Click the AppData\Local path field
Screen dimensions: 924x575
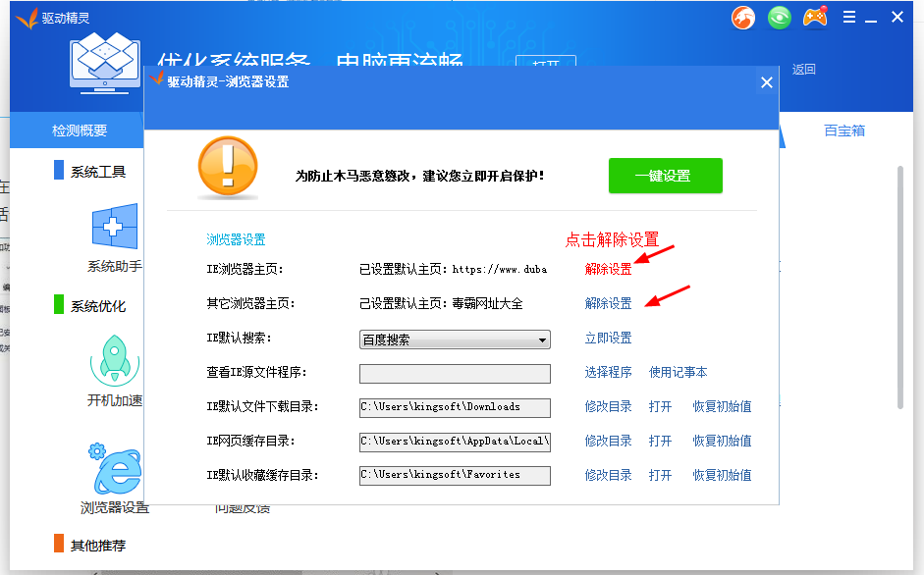tap(455, 442)
